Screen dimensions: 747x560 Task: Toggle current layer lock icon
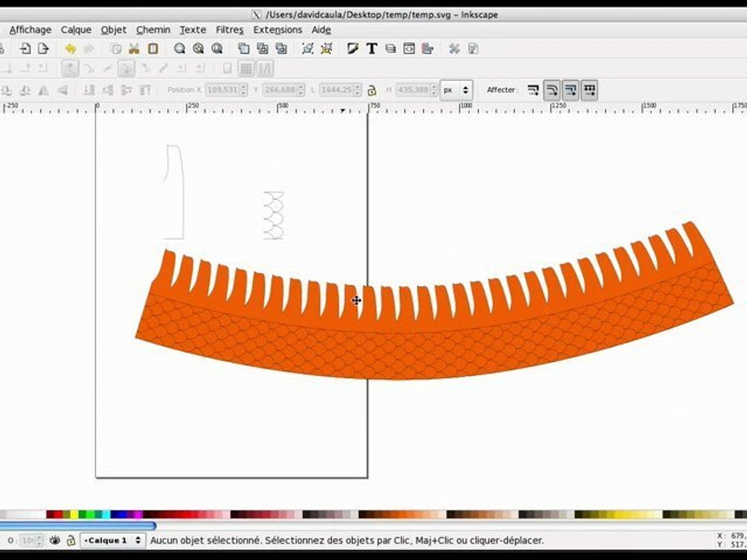point(71,541)
